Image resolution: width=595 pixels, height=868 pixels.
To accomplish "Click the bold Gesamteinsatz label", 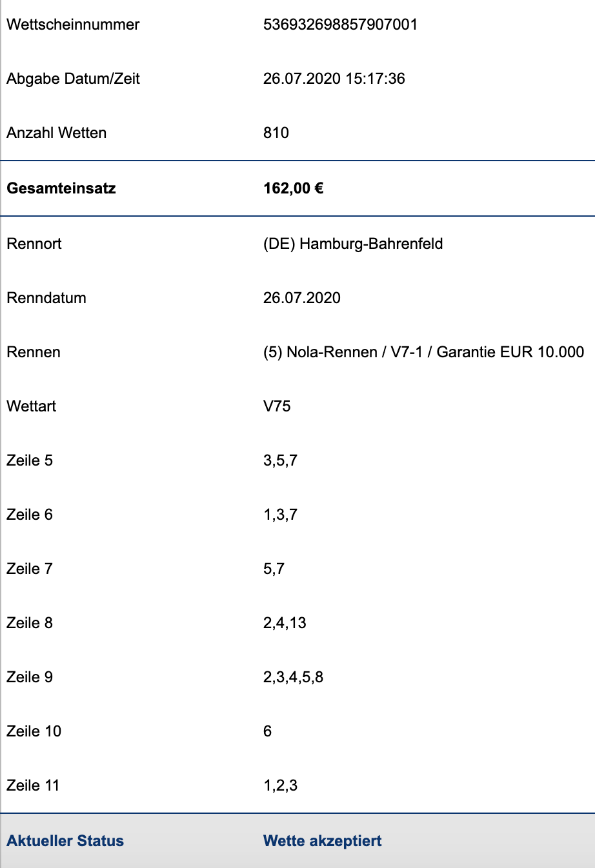I will pos(61,188).
